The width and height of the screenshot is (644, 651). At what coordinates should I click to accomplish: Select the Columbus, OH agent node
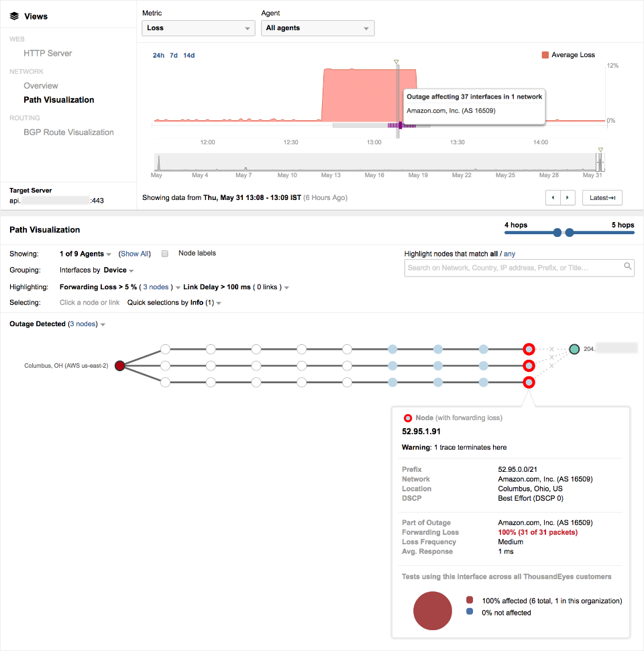119,366
